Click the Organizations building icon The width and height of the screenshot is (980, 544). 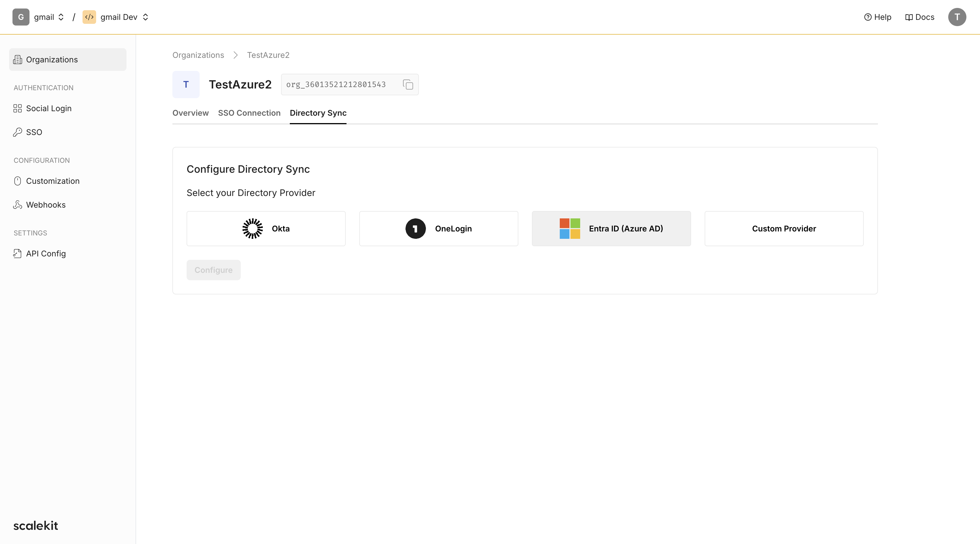point(18,60)
